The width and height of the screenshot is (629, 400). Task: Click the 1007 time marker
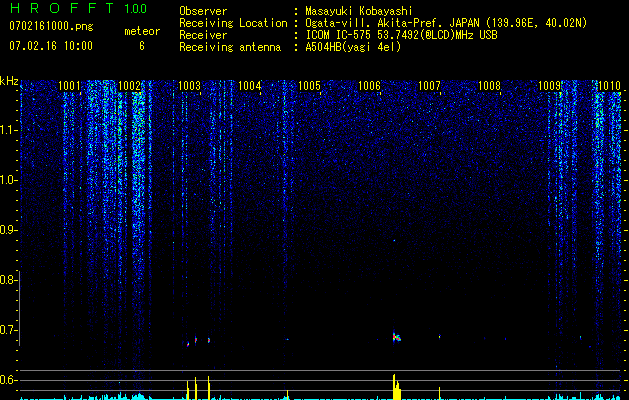[x=429, y=85]
